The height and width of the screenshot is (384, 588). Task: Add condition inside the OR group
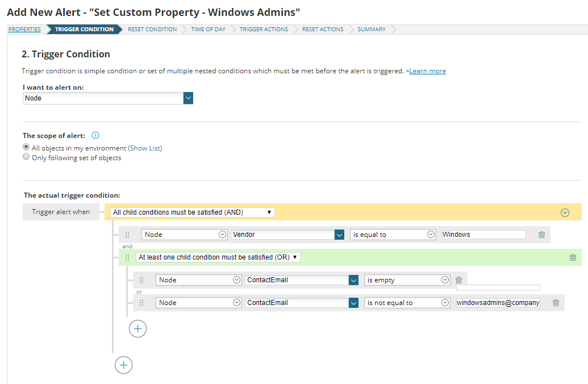tap(137, 328)
